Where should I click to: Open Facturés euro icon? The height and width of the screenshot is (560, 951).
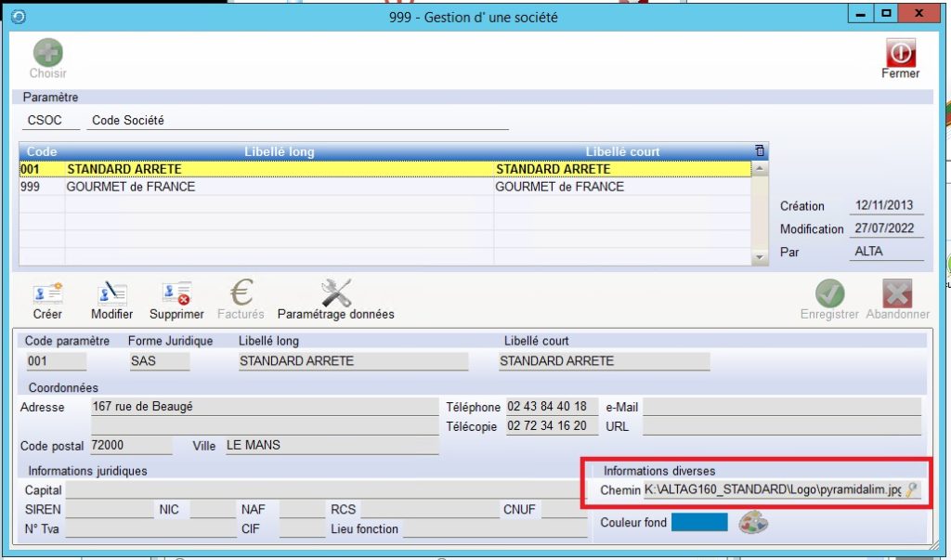tap(241, 293)
